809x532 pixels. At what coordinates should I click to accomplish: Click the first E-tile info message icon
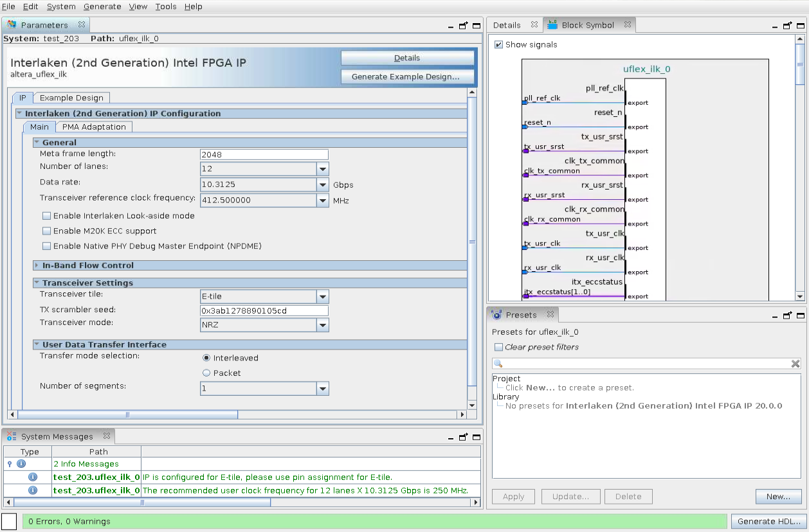tap(33, 477)
